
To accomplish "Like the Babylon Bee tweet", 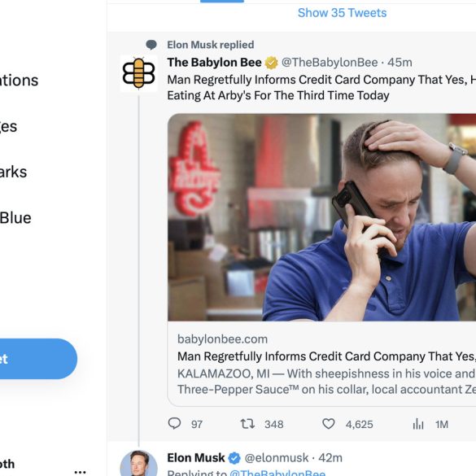I will point(329,423).
